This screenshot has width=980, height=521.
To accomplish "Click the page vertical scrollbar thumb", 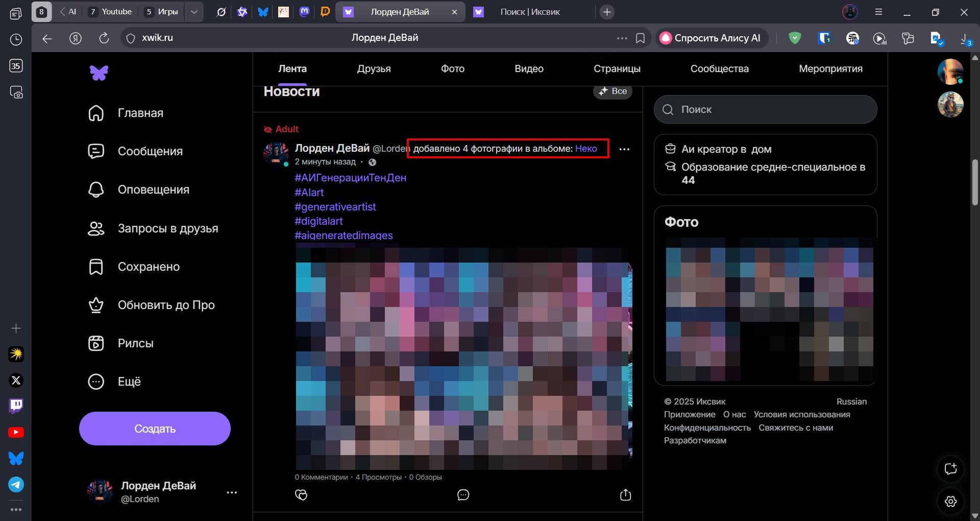I will click(x=975, y=182).
